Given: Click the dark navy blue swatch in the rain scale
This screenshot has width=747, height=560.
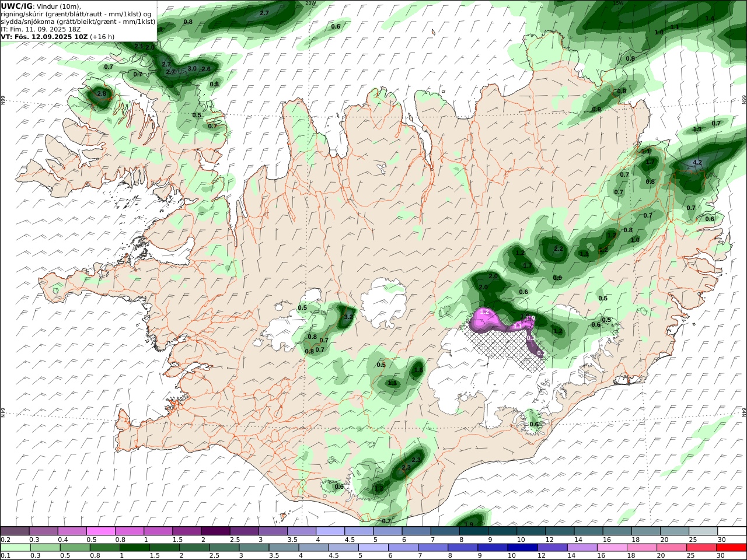Looking at the screenshot, I should (x=522, y=547).
